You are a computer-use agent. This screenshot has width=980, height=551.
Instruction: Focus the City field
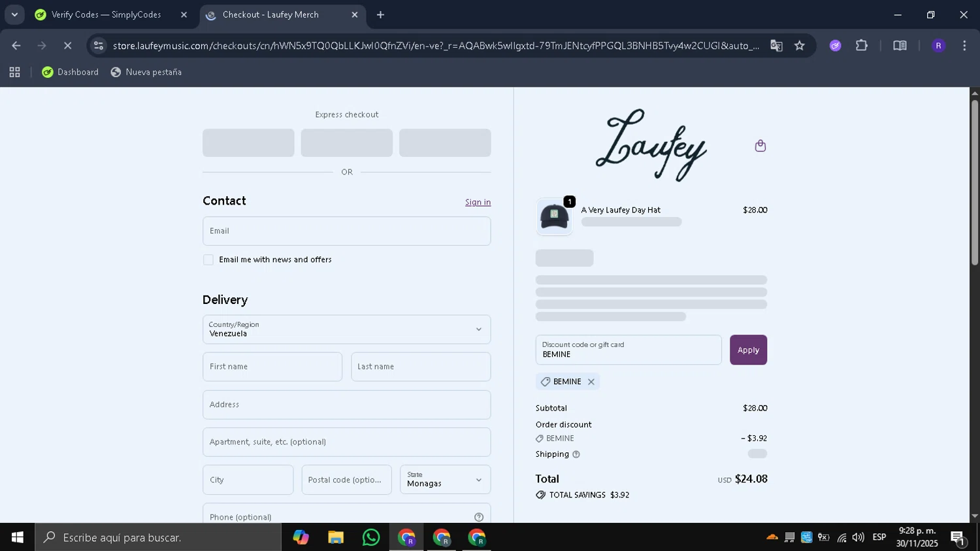pyautogui.click(x=248, y=480)
